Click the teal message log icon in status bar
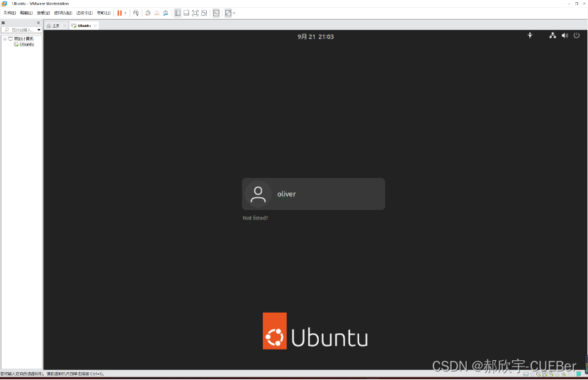Screen dimensions: 588x380 tap(579, 374)
